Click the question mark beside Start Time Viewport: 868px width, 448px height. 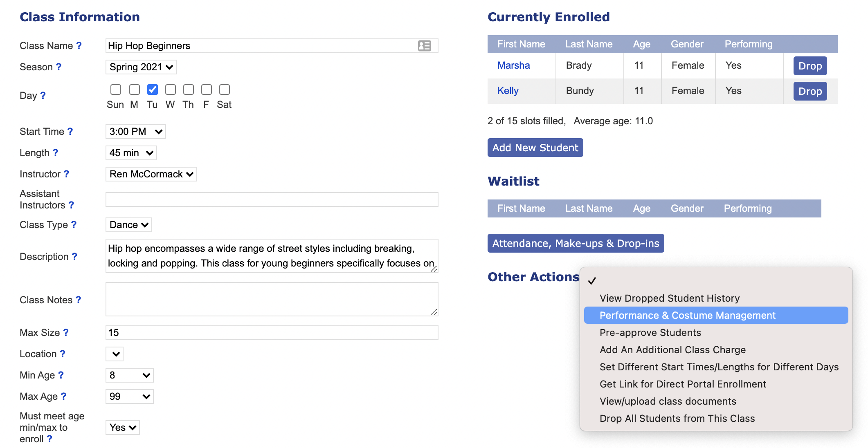click(x=70, y=132)
